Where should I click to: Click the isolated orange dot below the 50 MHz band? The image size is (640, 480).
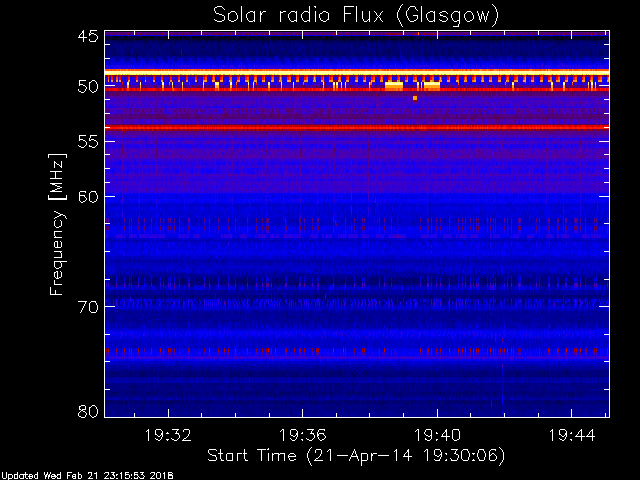point(415,98)
